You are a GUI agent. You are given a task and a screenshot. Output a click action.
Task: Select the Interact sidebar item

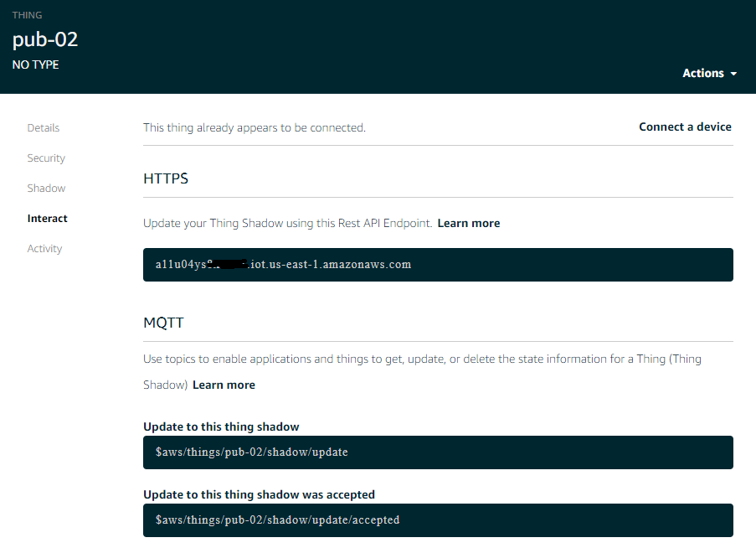[x=48, y=219]
